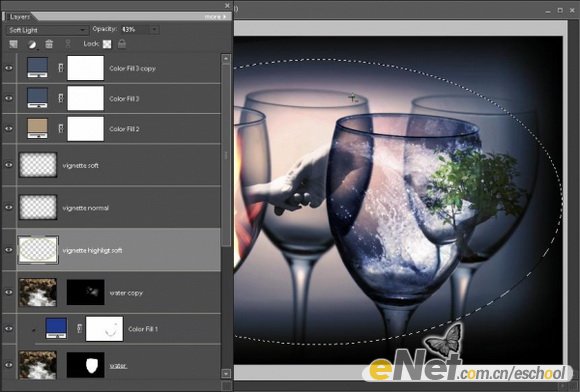This screenshot has height=392, width=580.
Task: Click the layers scrollbar down arrow
Action: click(226, 374)
